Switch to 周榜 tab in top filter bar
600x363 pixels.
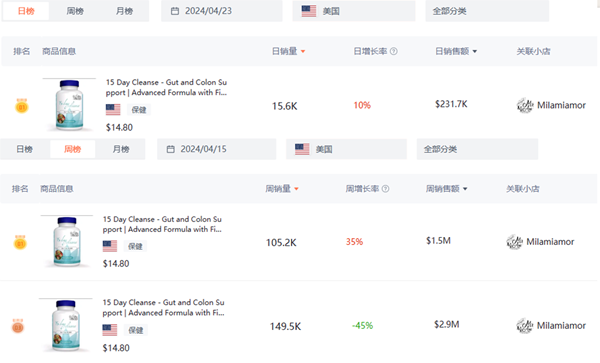click(x=75, y=11)
